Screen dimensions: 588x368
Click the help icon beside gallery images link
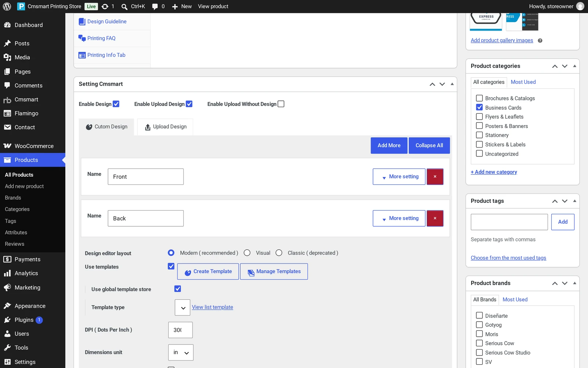click(x=540, y=40)
